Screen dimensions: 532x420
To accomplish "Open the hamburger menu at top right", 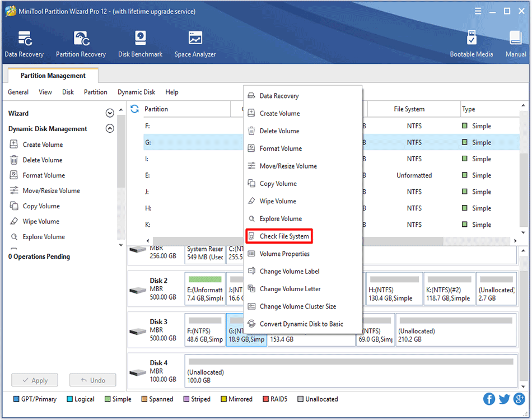I will tap(477, 11).
